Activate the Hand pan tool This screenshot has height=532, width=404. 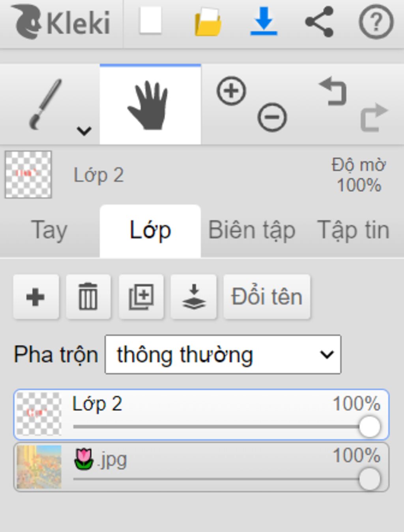(150, 105)
